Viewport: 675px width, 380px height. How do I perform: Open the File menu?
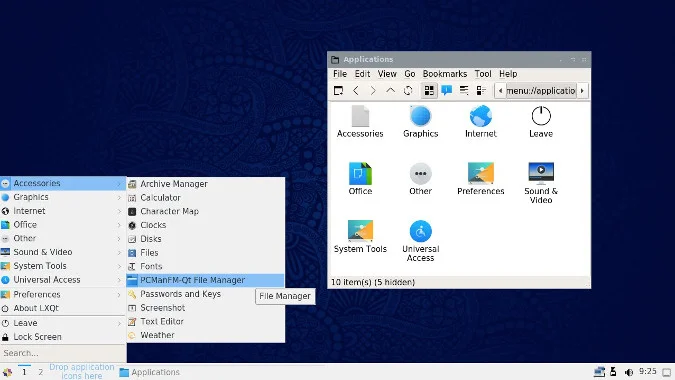point(340,74)
